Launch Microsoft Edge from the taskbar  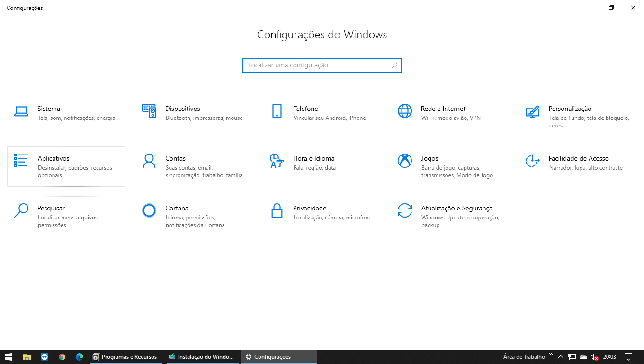(80, 357)
